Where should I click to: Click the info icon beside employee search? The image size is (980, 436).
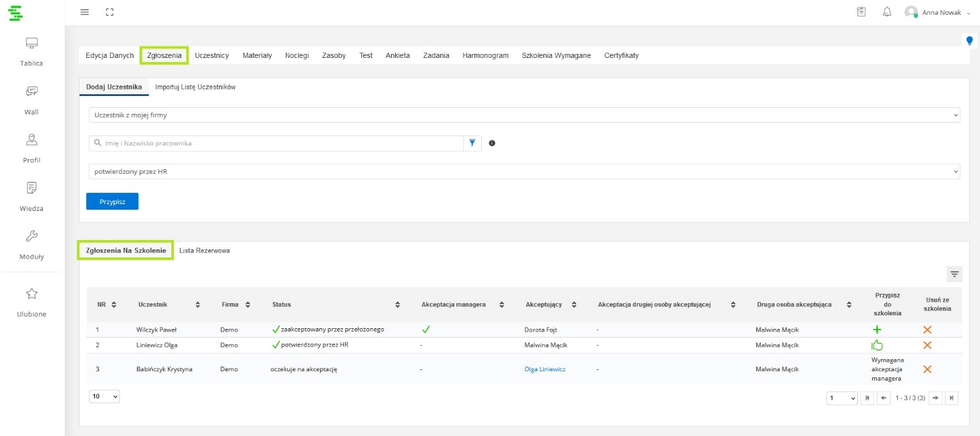(x=492, y=143)
